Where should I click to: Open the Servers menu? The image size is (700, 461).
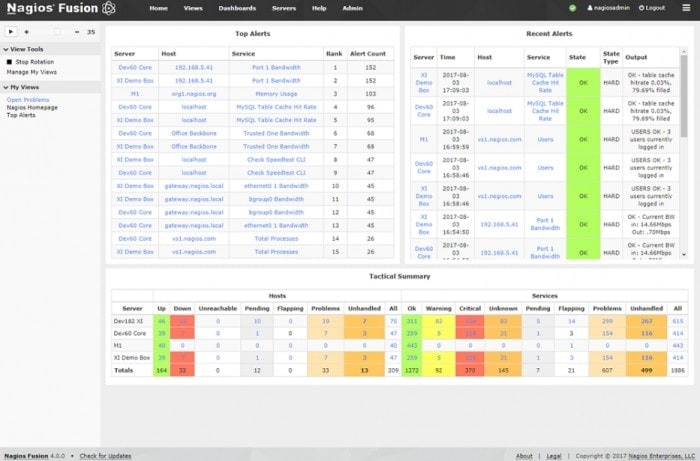[x=284, y=8]
